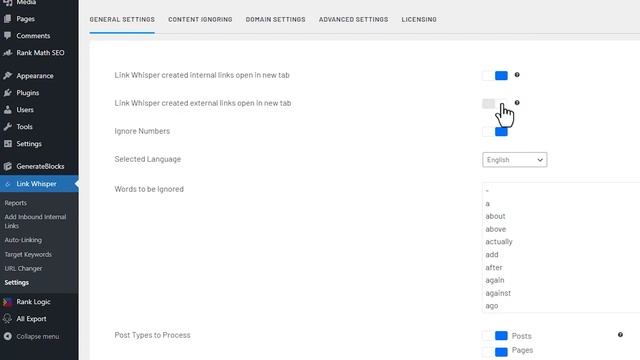Screen dimensions: 640x360
Task: Click help icon beside internal links toggle
Action: coord(517,75)
